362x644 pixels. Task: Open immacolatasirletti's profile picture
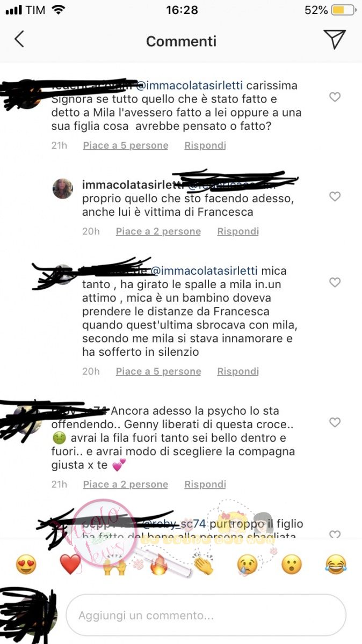click(x=63, y=189)
